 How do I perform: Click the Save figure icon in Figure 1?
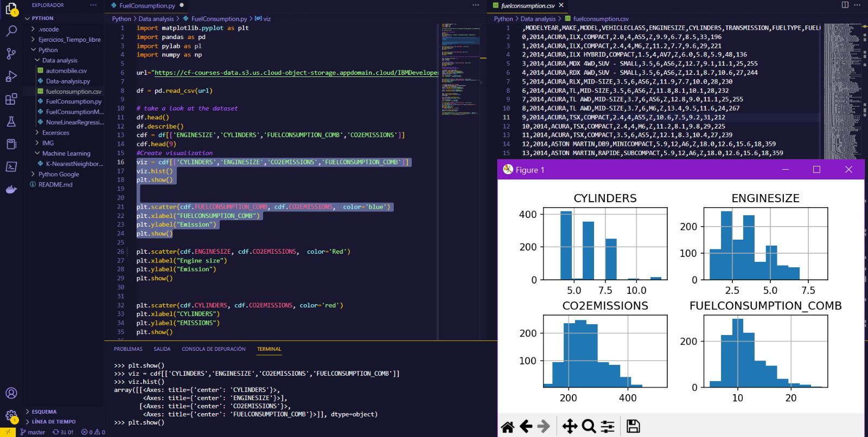(x=633, y=427)
